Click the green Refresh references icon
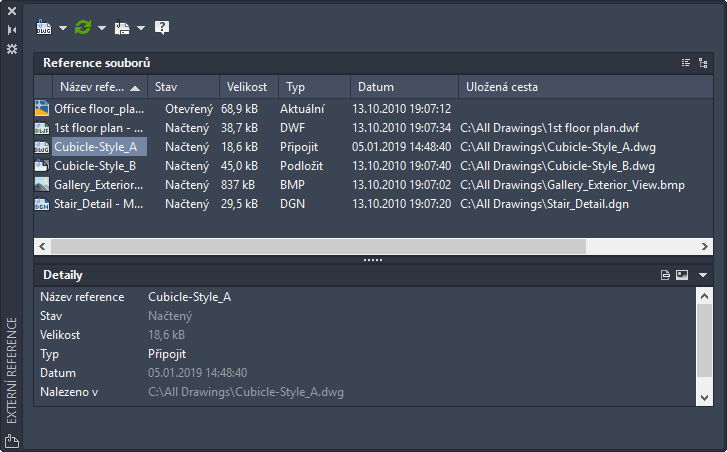 pyautogui.click(x=83, y=28)
